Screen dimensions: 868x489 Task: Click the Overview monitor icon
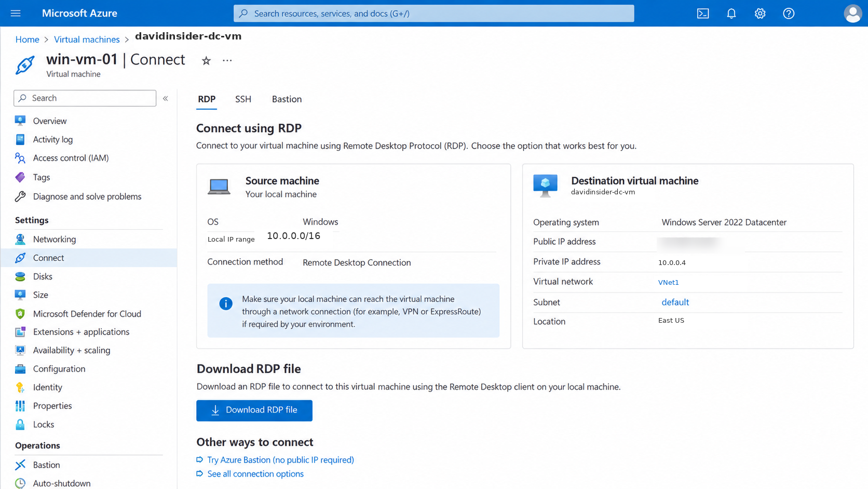pyautogui.click(x=20, y=121)
